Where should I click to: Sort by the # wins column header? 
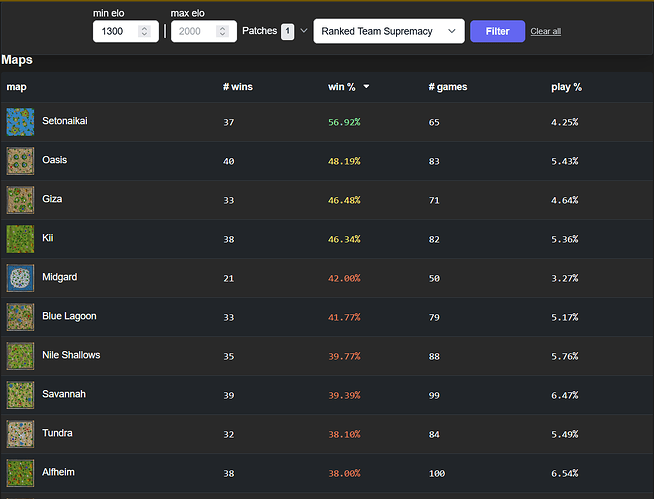click(x=238, y=87)
